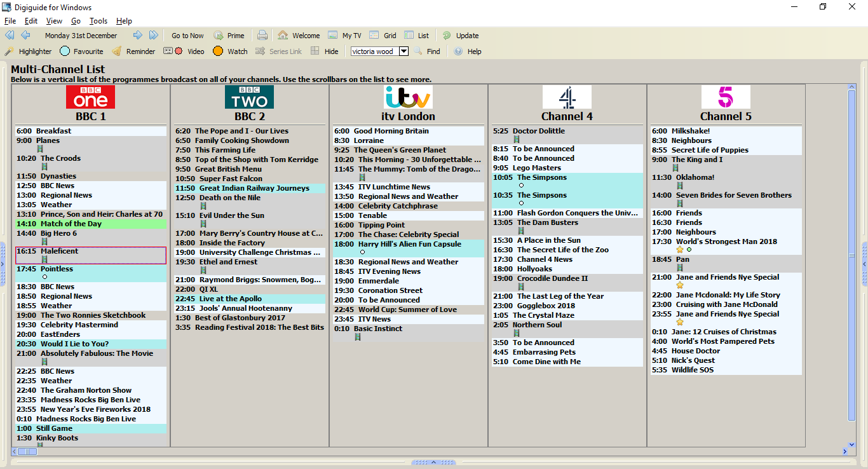The height and width of the screenshot is (469, 868).
Task: Open the Go menu
Action: click(x=76, y=21)
